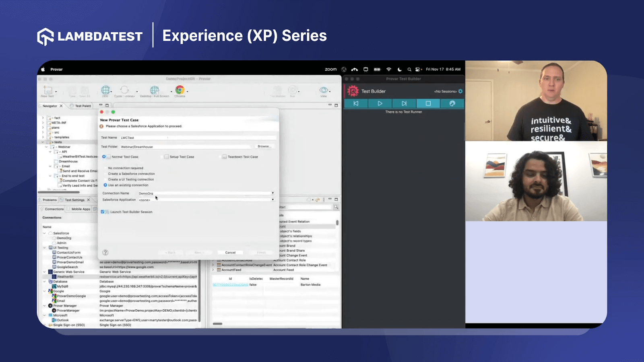644x362 pixels.
Task: Click the help question mark in the dialog
Action: [x=105, y=252]
